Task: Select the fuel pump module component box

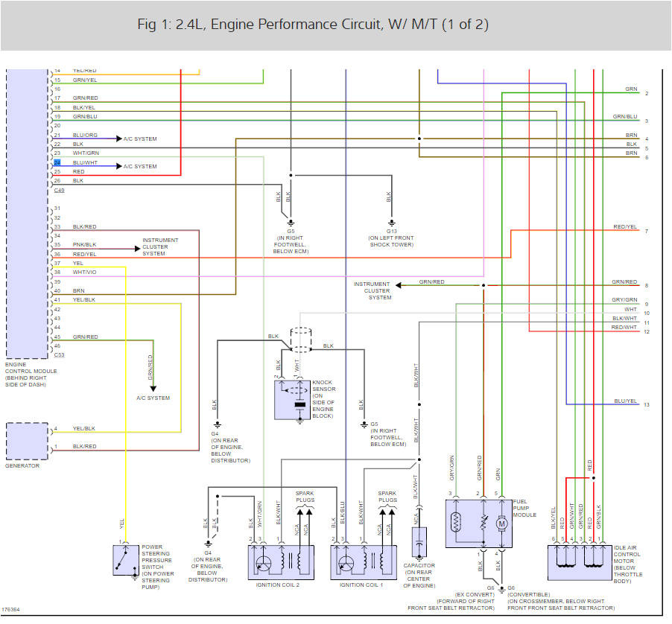Action: point(476,522)
